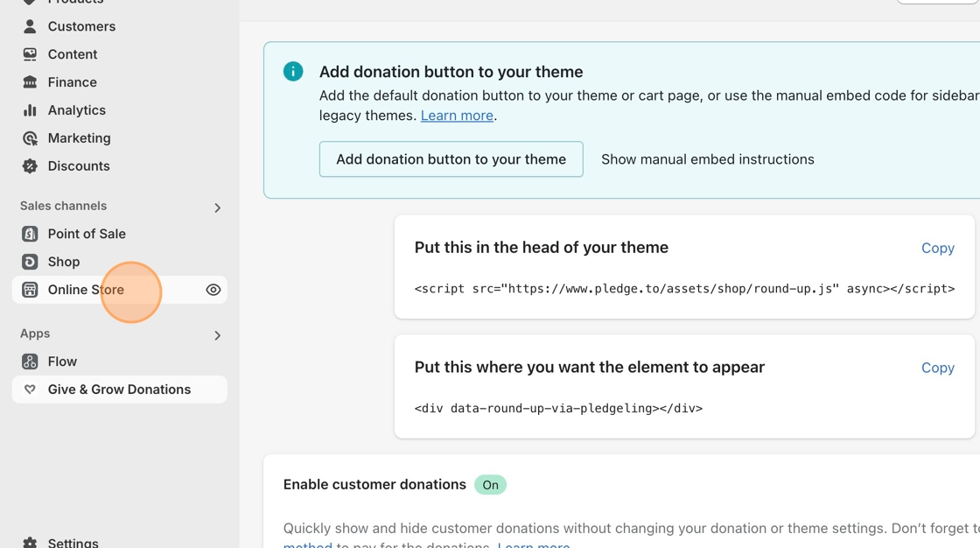Screen dimensions: 980x548
Task: View the online store via eye icon
Action: pyautogui.click(x=213, y=290)
